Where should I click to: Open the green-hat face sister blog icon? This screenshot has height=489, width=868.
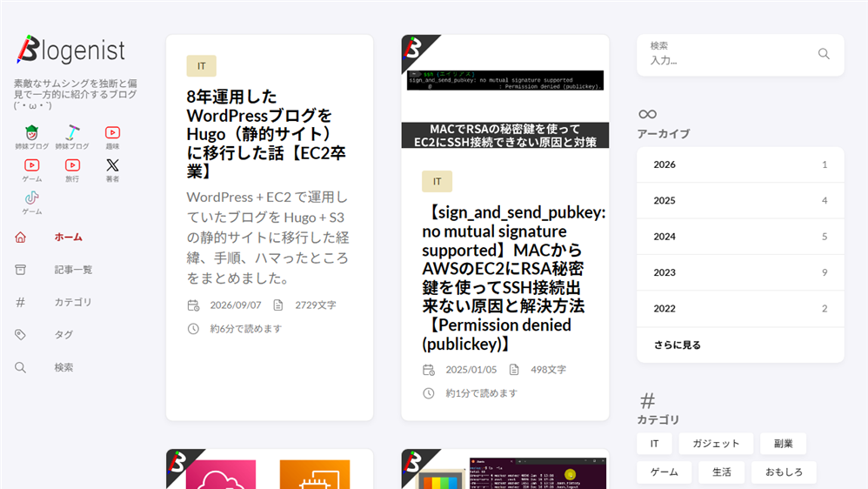click(31, 133)
